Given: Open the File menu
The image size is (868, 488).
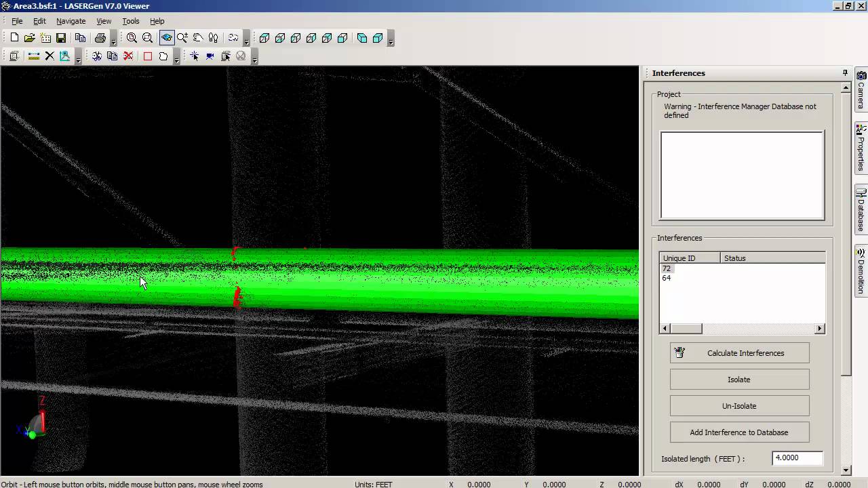Looking at the screenshot, I should click(17, 21).
